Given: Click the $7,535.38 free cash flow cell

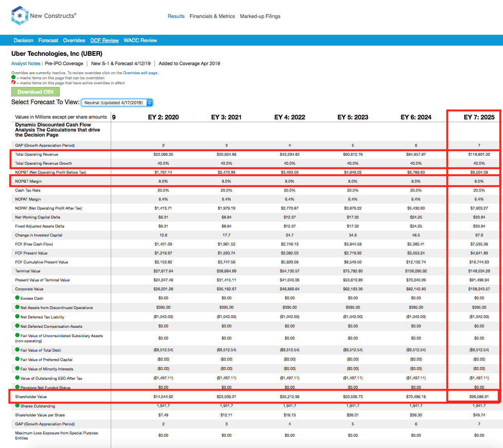Looking at the screenshot, I should (479, 244).
